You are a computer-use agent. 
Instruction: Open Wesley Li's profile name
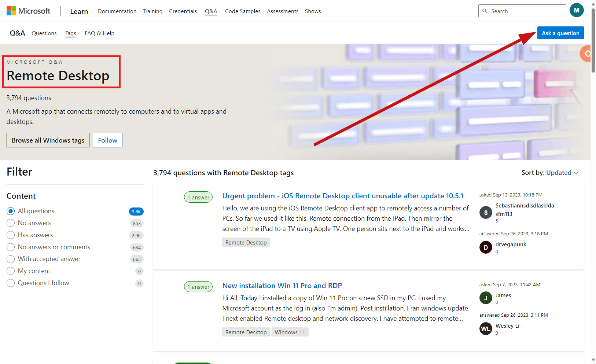507,326
